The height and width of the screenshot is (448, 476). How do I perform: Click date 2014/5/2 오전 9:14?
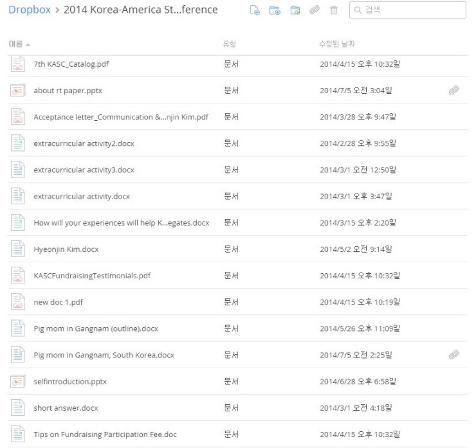(356, 249)
